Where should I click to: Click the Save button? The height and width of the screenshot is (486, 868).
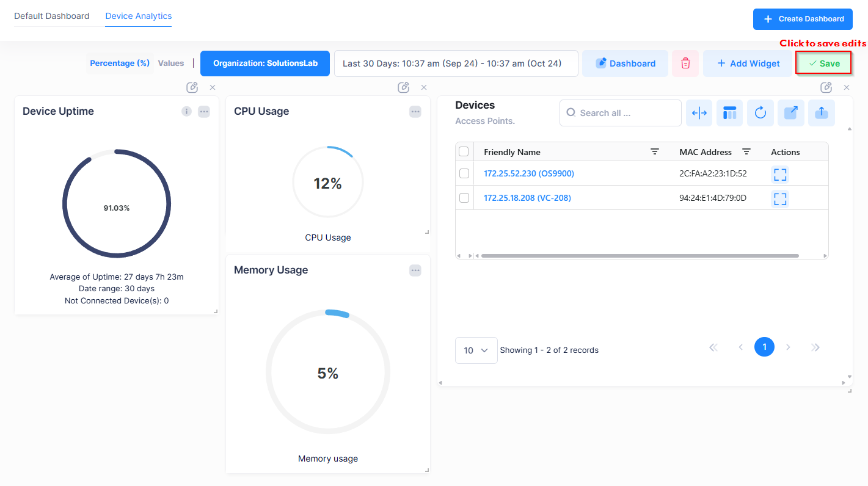[x=823, y=63]
